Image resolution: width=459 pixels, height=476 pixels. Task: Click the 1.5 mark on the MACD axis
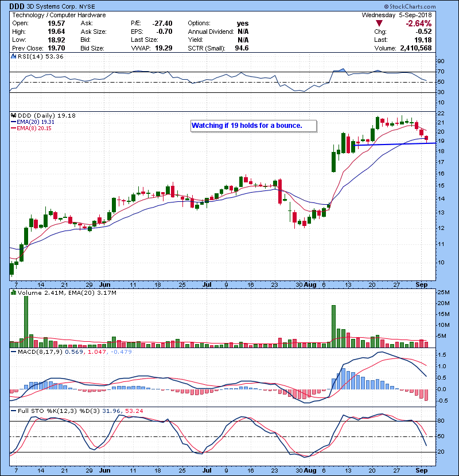point(442,354)
